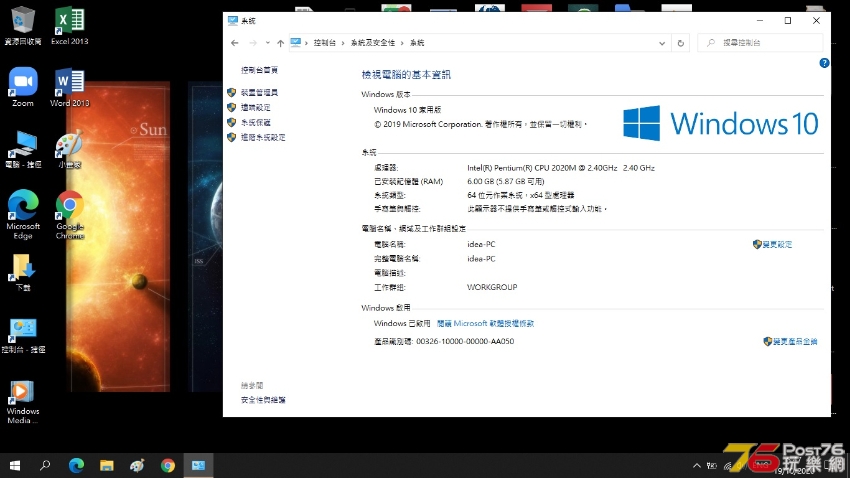This screenshot has height=478, width=850.
Task: Open the Recycle Bin desktop icon
Action: point(22,25)
